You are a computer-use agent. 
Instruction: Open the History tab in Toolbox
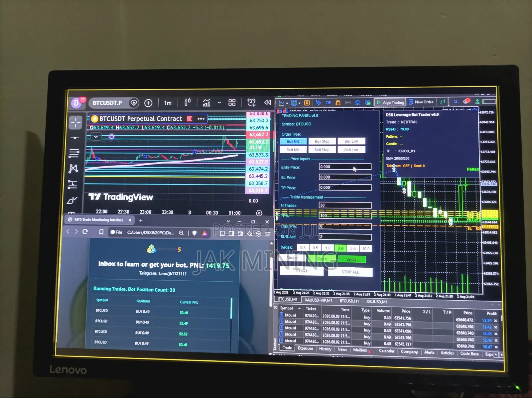[x=325, y=349]
